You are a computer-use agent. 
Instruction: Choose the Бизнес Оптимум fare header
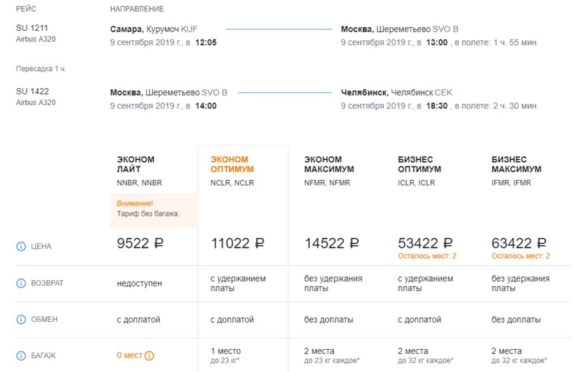419,164
